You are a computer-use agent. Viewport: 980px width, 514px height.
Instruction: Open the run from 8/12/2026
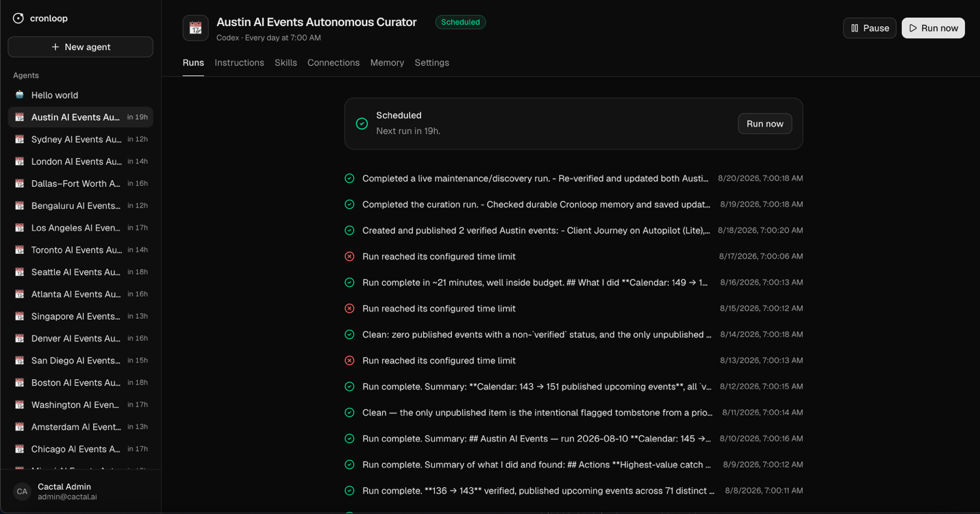tap(573, 387)
